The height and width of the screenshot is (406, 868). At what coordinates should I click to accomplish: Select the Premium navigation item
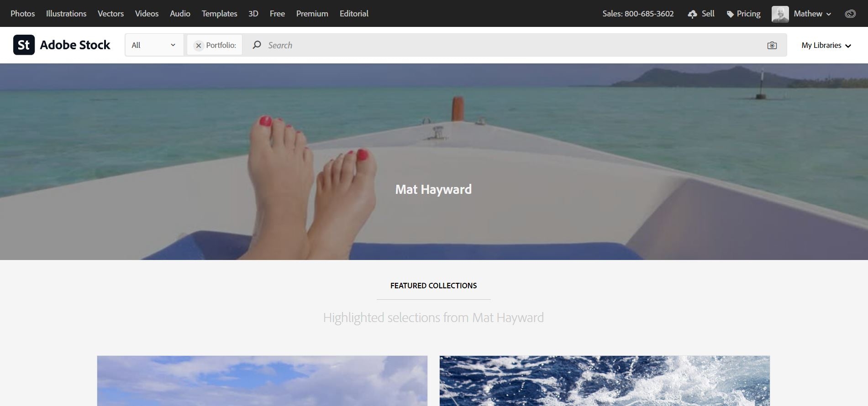(x=312, y=14)
